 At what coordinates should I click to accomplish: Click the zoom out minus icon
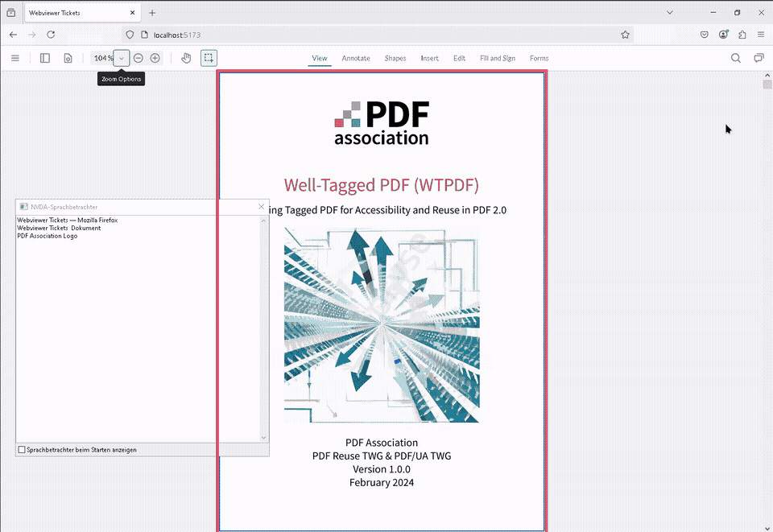coord(138,58)
